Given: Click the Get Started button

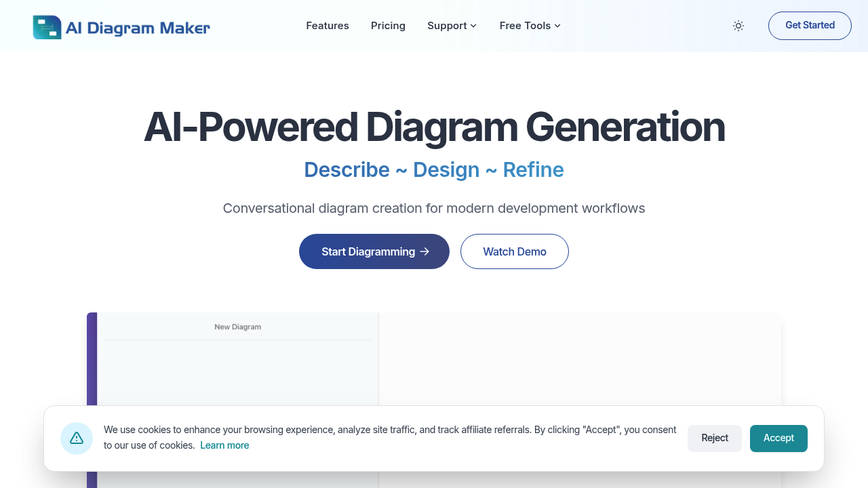Looking at the screenshot, I should [810, 25].
